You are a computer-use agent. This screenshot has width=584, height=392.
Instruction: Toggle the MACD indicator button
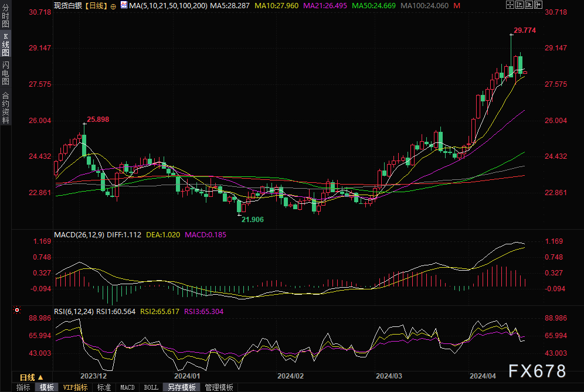[127, 387]
